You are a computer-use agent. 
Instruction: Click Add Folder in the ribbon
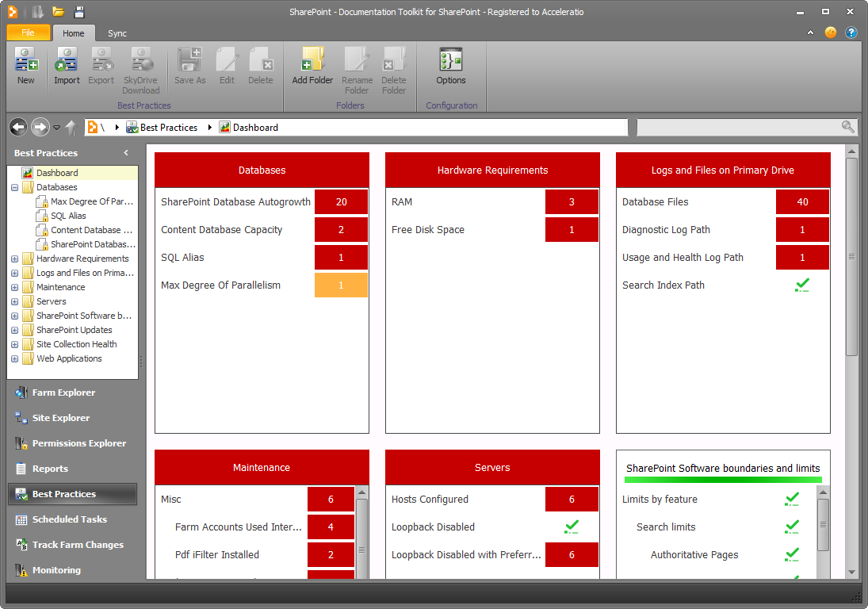(x=312, y=65)
